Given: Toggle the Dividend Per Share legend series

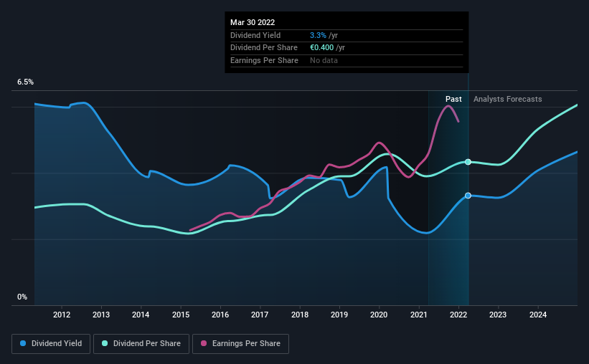Looking at the screenshot, I should pos(141,344).
